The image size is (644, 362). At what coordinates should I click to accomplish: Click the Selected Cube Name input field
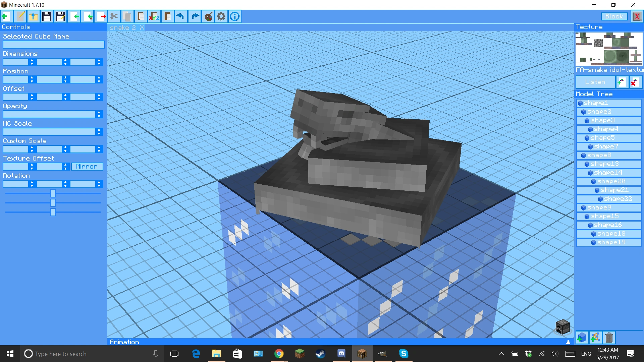[x=54, y=45]
